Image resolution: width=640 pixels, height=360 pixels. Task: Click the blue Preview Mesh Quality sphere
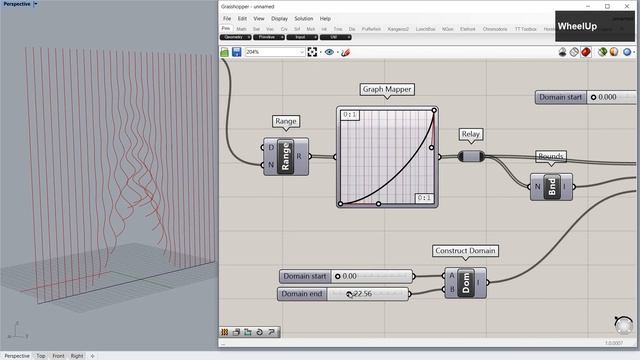[627, 52]
